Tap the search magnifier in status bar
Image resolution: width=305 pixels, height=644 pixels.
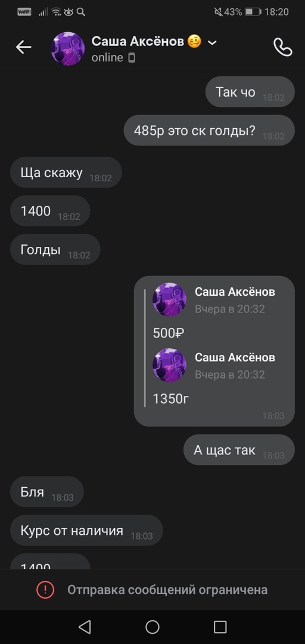click(x=81, y=12)
